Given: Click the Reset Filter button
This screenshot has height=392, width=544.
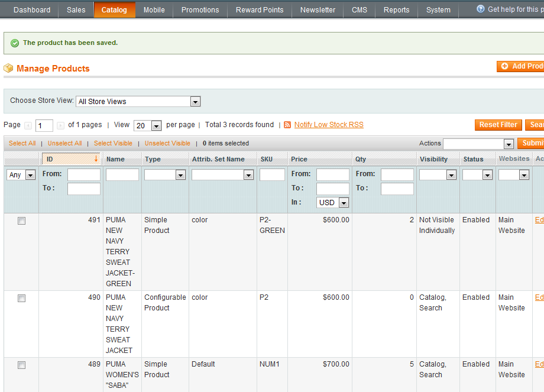Looking at the screenshot, I should [x=498, y=125].
